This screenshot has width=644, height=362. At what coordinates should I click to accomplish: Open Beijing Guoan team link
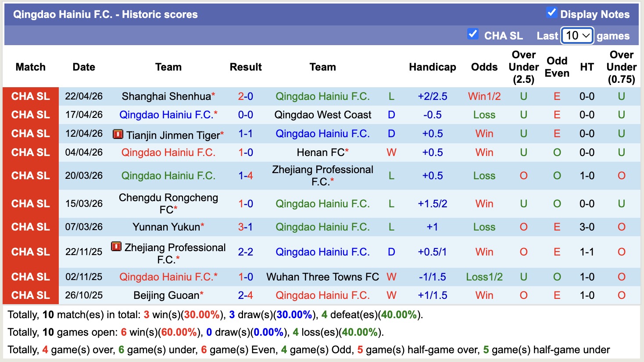click(166, 295)
